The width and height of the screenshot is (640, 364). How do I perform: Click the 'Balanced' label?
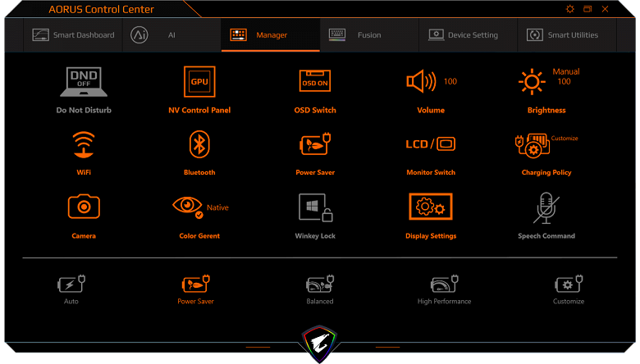tap(320, 301)
